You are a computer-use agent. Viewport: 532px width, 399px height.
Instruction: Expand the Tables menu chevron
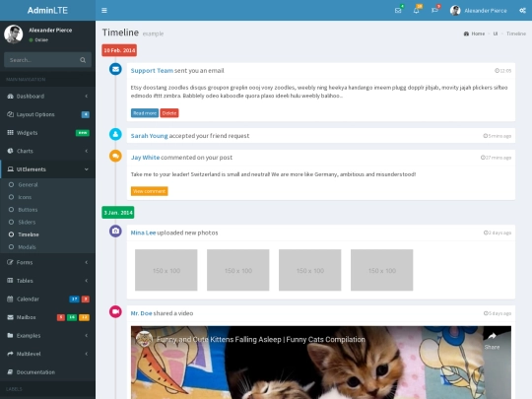(87, 281)
